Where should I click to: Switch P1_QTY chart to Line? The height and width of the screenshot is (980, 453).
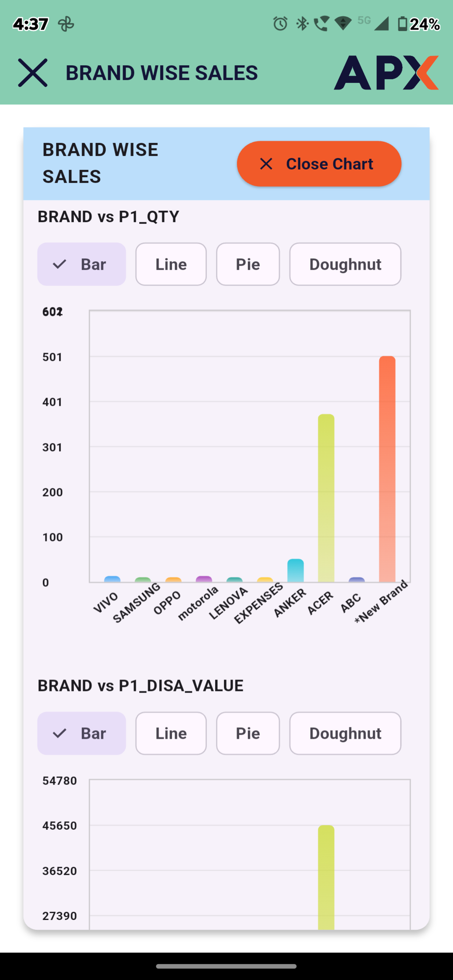[x=171, y=264]
